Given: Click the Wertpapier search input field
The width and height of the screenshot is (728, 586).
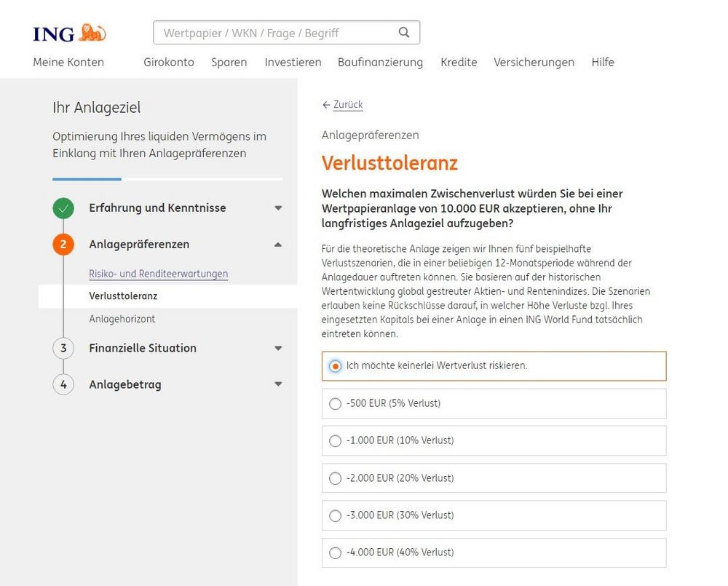Looking at the screenshot, I should tap(277, 33).
